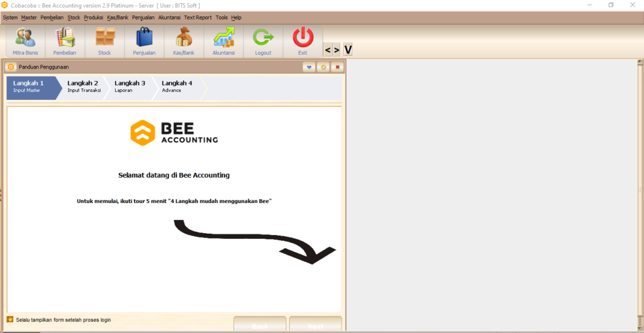The width and height of the screenshot is (644, 333).
Task: Select the Langkah 3 Laporan step
Action: point(130,88)
